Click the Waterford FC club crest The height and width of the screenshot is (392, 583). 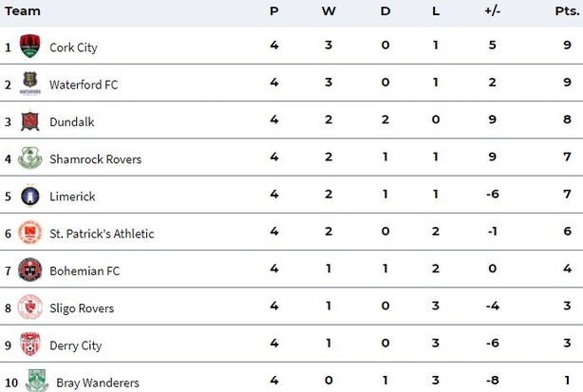point(29,84)
